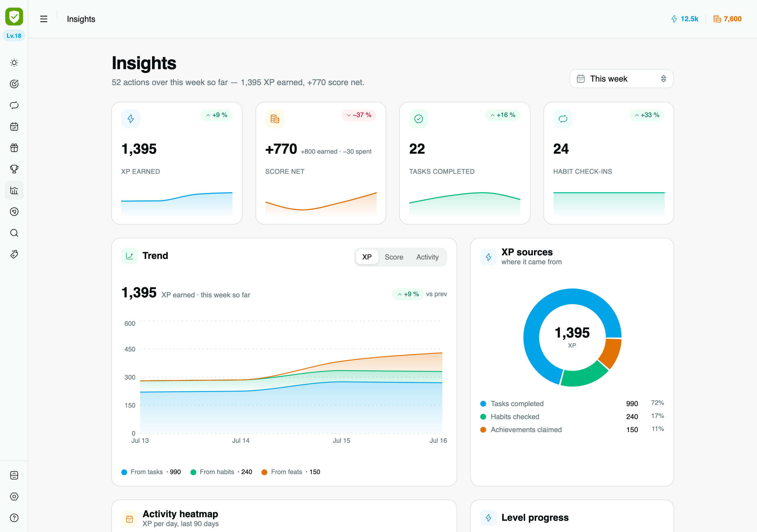This screenshot has width=757, height=532.
Task: Click the Activity heatmap calendar icon
Action: (130, 519)
